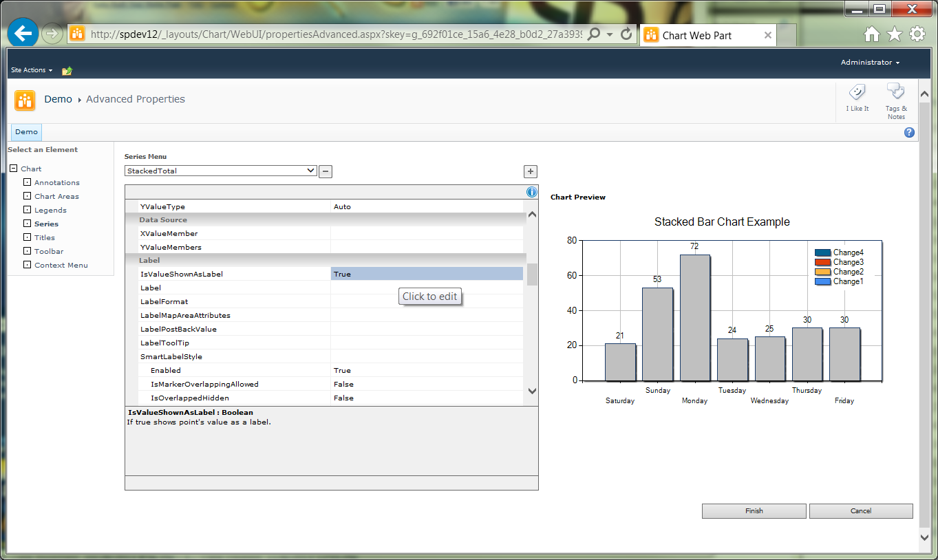Select Series in the element tree
The image size is (938, 560).
47,224
